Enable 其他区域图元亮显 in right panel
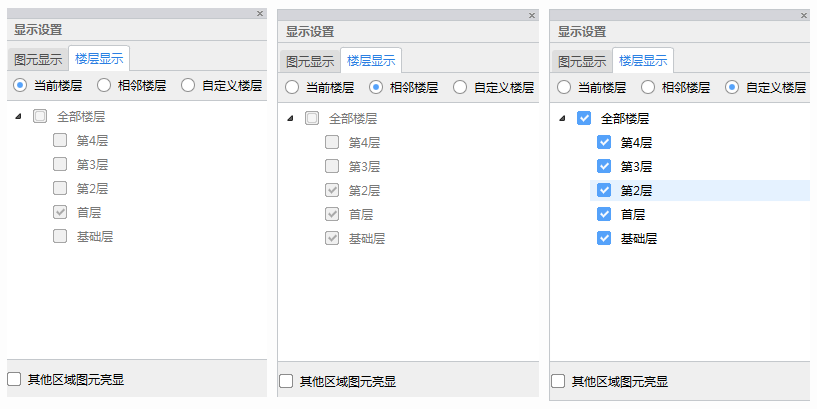The height and width of the screenshot is (409, 817). tap(558, 381)
